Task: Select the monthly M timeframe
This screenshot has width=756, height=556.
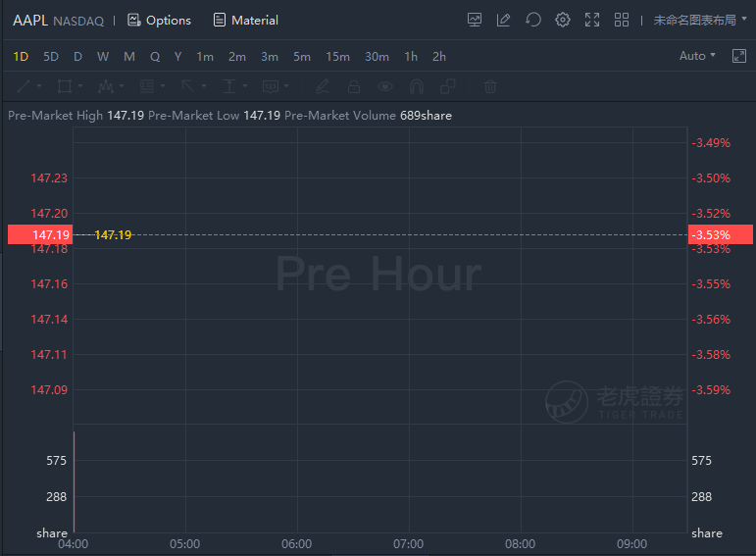Action: pos(129,57)
